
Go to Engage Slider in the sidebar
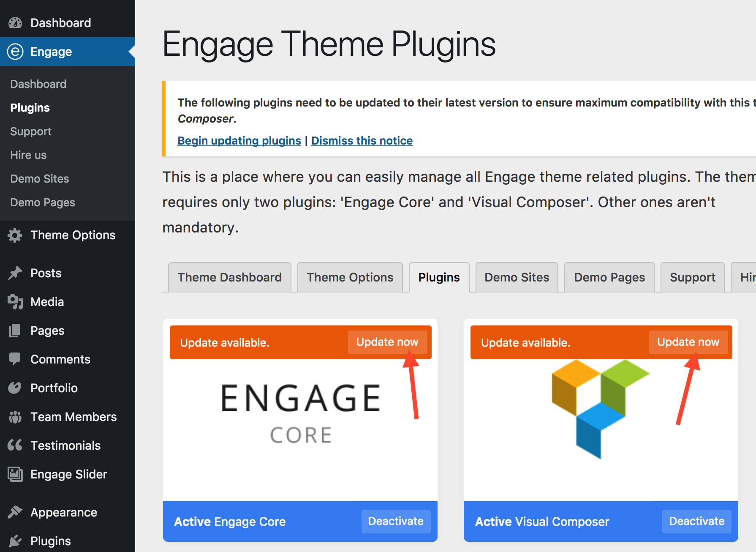point(68,474)
